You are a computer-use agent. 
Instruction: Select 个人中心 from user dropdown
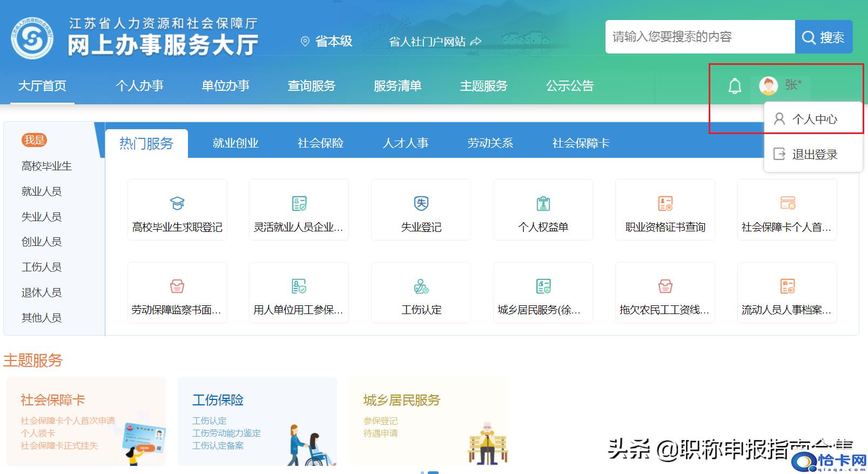(814, 119)
